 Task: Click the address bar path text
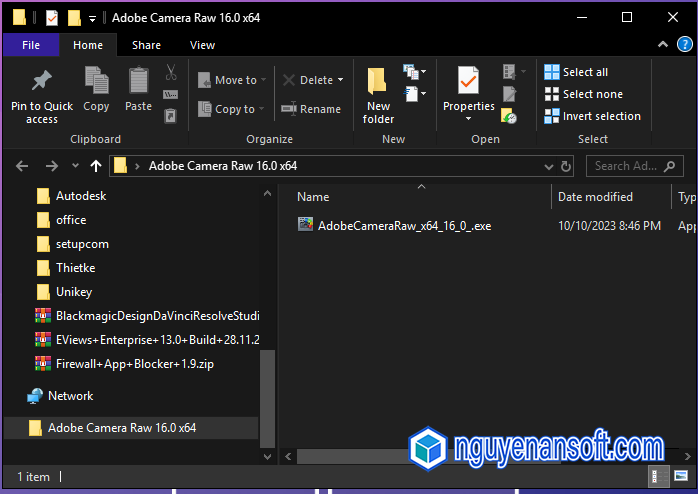click(x=223, y=166)
